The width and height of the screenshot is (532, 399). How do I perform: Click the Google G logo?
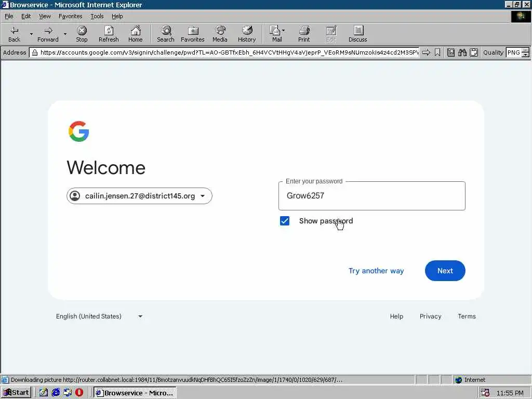click(x=79, y=131)
